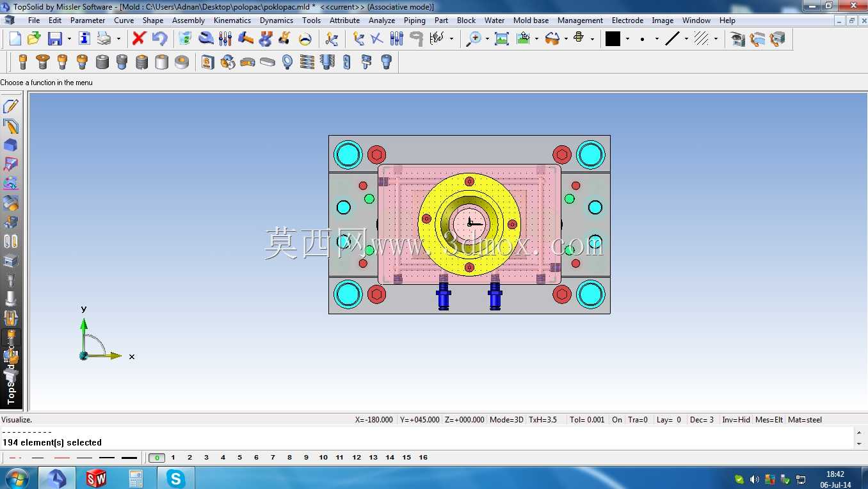
Task: Open the hatching pattern dropdown arrow
Action: (x=716, y=39)
